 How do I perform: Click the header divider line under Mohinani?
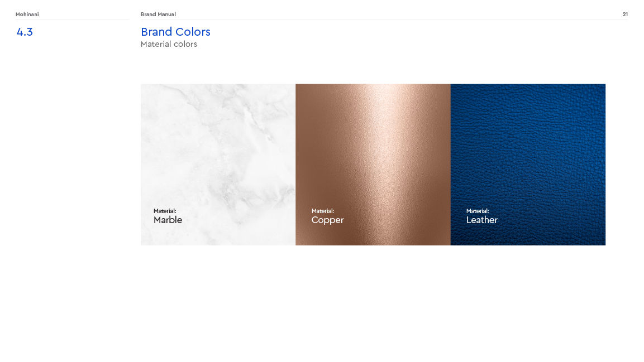[72, 20]
